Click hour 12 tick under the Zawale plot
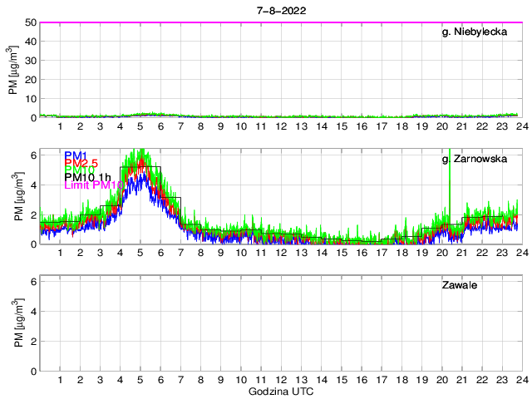This screenshot has height=399, width=532. (281, 379)
